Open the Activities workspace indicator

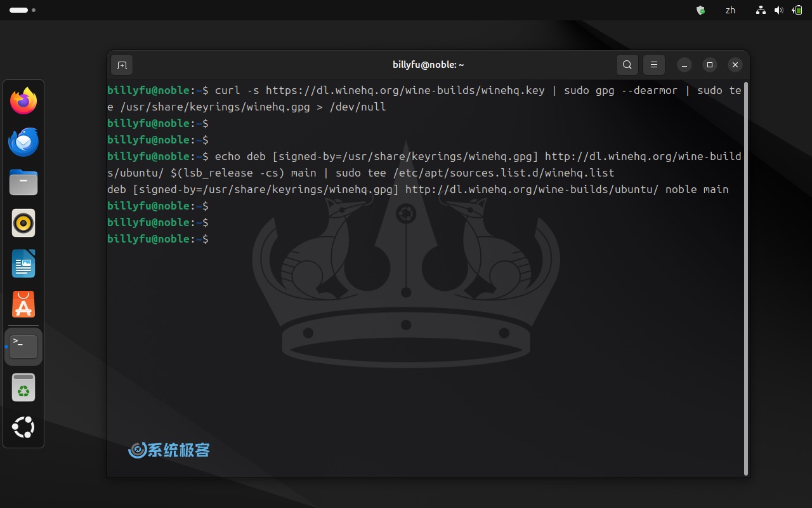[22, 10]
